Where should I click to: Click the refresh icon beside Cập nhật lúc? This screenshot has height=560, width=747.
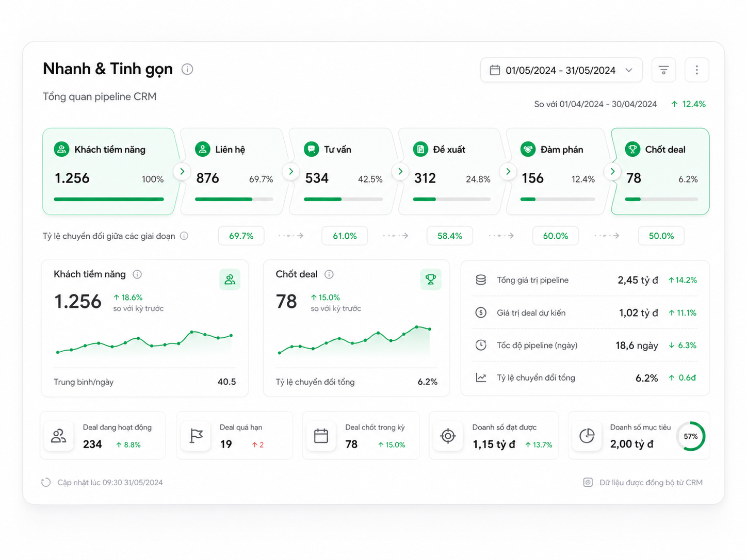[46, 483]
